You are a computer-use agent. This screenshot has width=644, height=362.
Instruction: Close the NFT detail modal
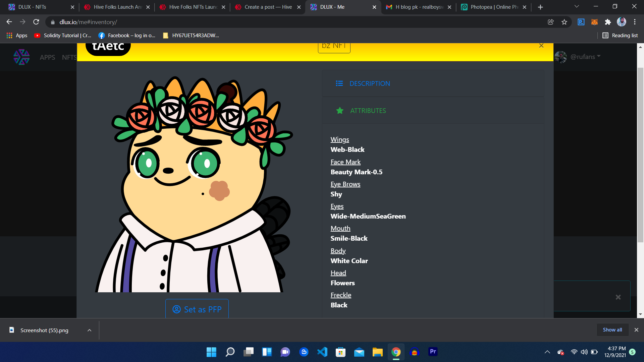tap(541, 46)
